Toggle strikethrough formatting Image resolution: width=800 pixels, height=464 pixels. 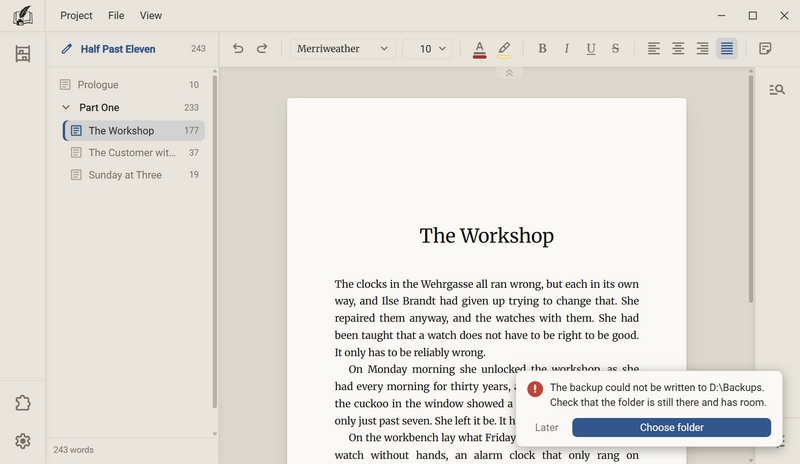(615, 48)
